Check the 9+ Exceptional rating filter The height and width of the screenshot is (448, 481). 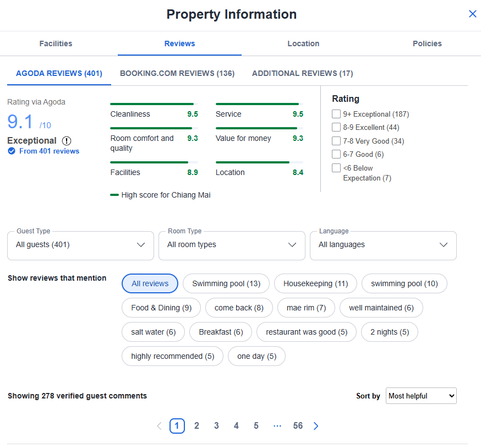[336, 114]
